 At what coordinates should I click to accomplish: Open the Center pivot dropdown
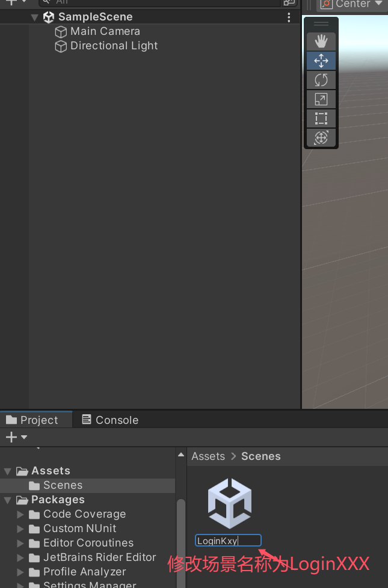tap(352, 4)
